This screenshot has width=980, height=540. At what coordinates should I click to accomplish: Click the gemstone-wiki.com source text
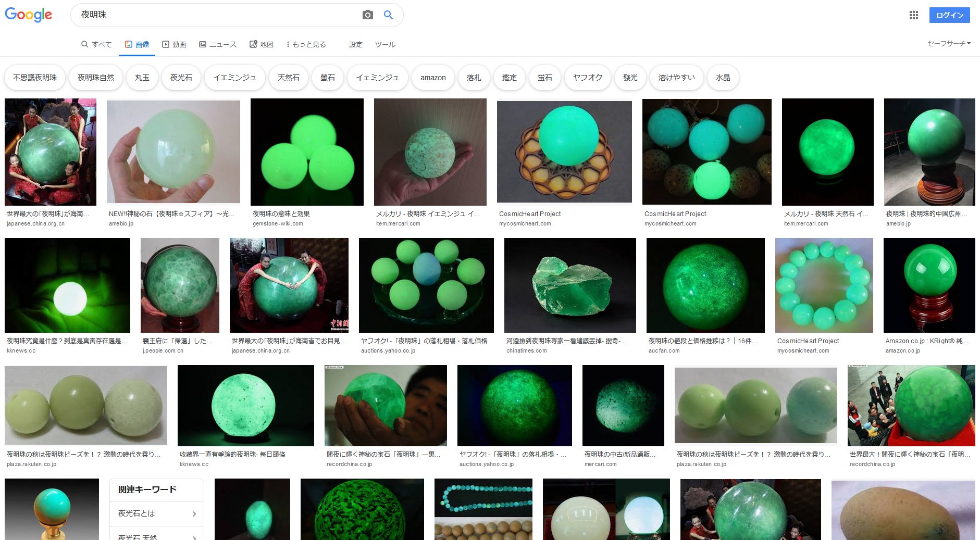pos(278,223)
